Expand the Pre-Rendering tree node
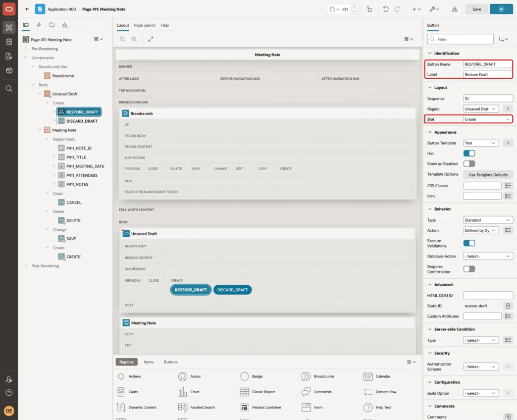 (x=26, y=48)
